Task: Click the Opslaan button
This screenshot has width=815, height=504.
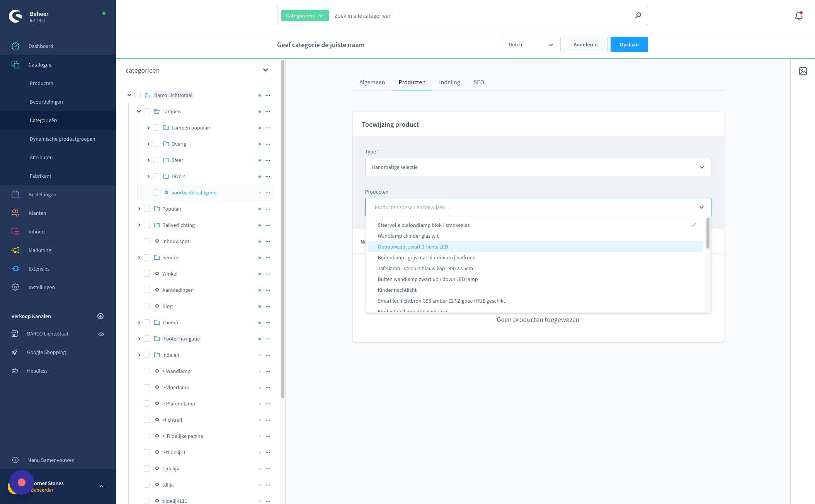Action: 629,44
